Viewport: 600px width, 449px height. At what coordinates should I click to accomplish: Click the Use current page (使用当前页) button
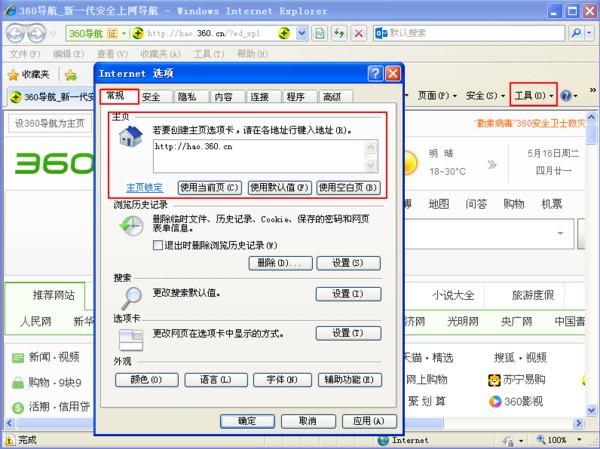(x=209, y=187)
